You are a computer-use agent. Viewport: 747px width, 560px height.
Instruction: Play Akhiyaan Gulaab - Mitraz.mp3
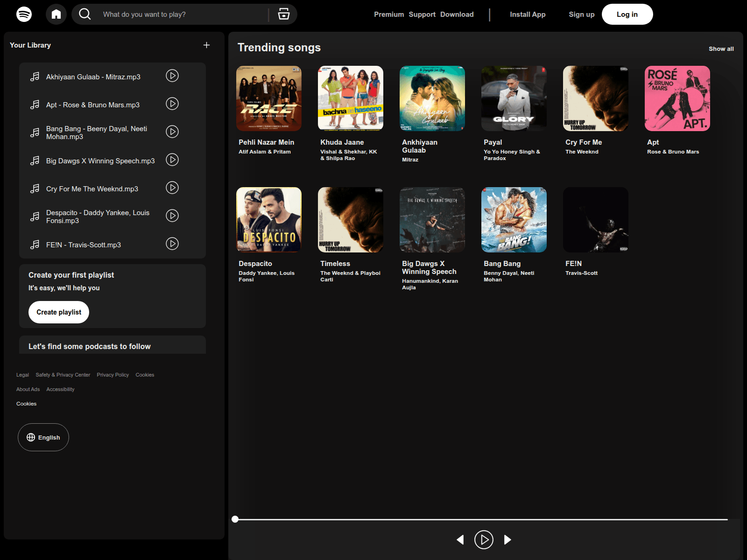pyautogui.click(x=172, y=76)
